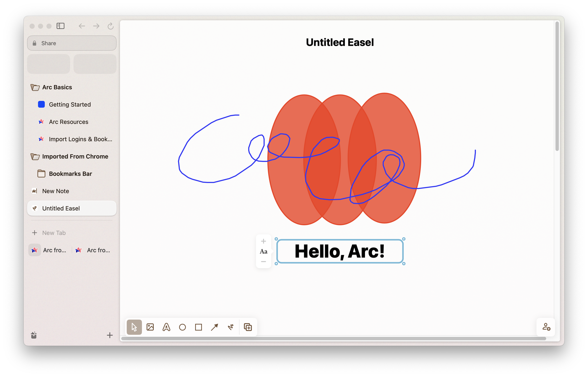Click the New Tab button
Image resolution: width=588 pixels, height=377 pixels.
(54, 233)
